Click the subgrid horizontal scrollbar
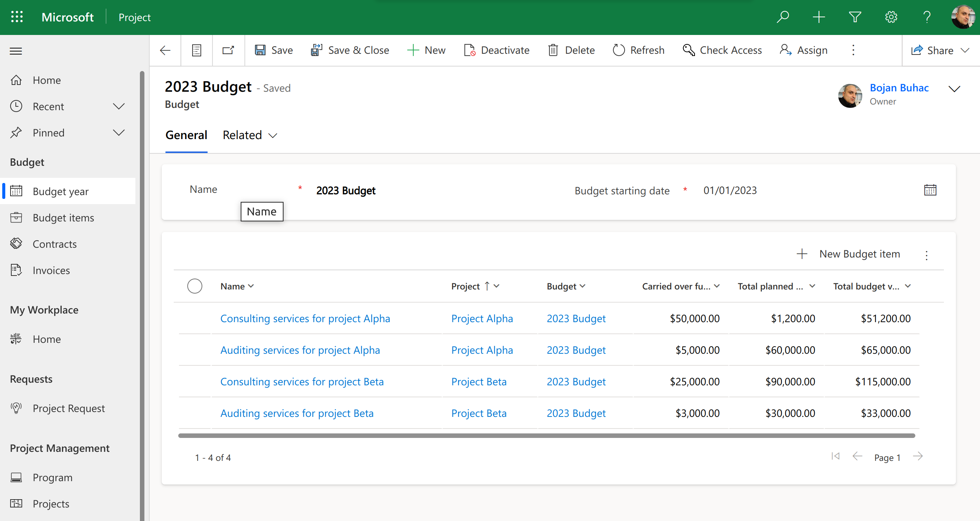The width and height of the screenshot is (980, 521). point(547,436)
